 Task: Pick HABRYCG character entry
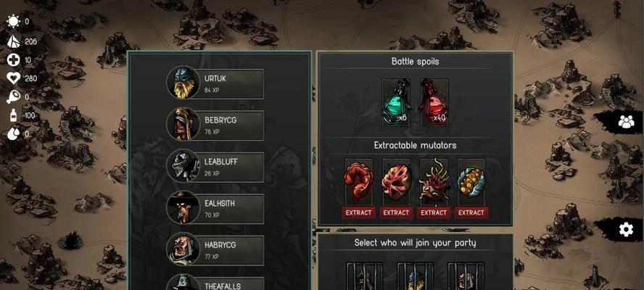pos(215,249)
